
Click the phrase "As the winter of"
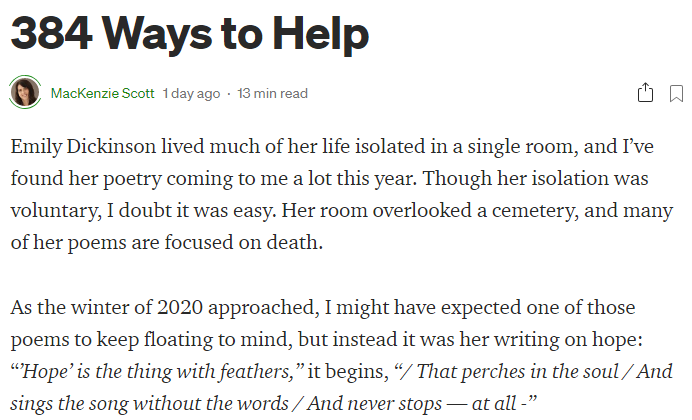[x=82, y=308]
